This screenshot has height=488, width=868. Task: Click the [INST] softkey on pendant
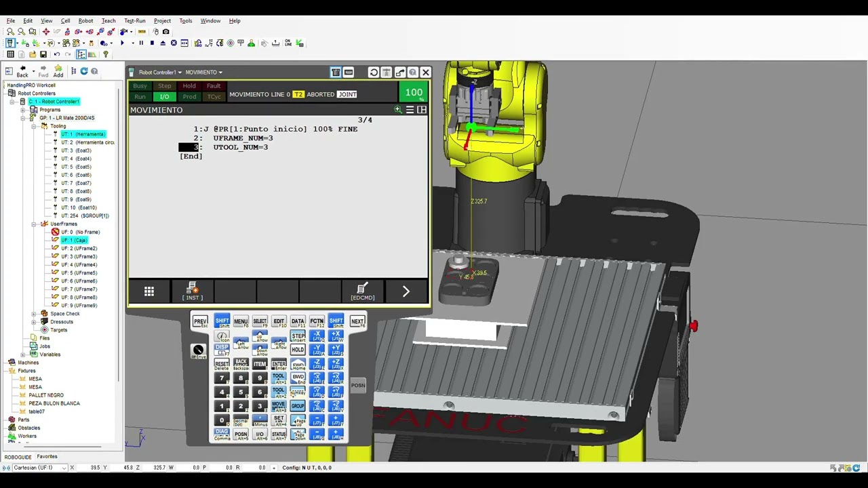coord(193,291)
